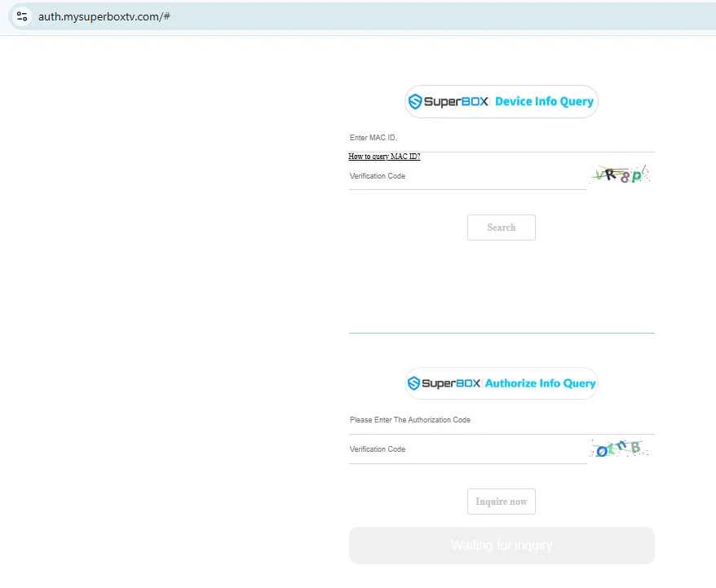Refresh the Authorize Info Query captcha image
This screenshot has width=716, height=588.
click(x=620, y=449)
